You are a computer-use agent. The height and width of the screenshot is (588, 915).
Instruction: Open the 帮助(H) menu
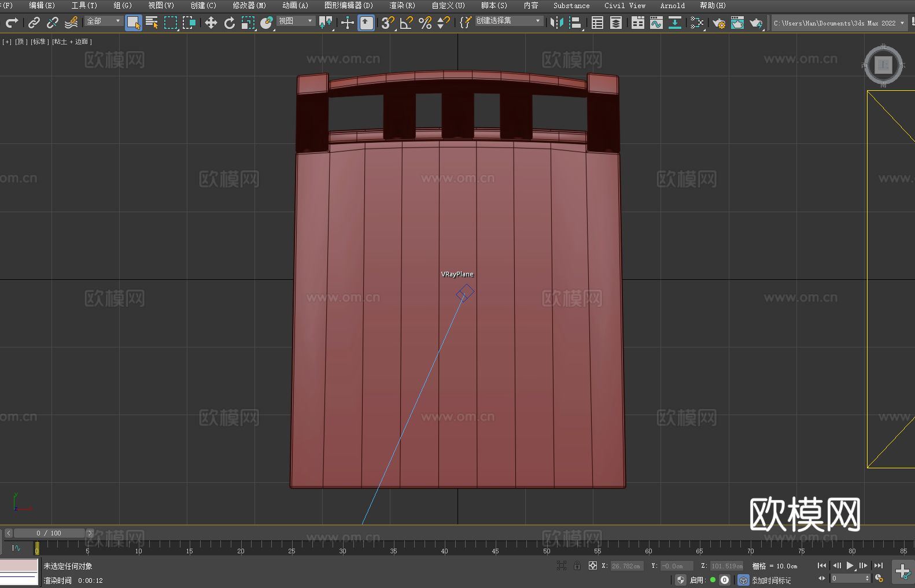coord(713,5)
